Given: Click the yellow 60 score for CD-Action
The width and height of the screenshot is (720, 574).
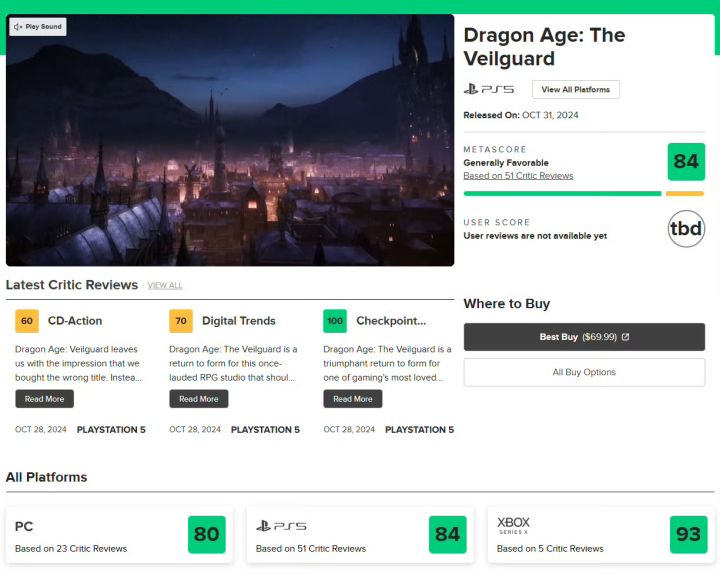Looking at the screenshot, I should (x=27, y=321).
